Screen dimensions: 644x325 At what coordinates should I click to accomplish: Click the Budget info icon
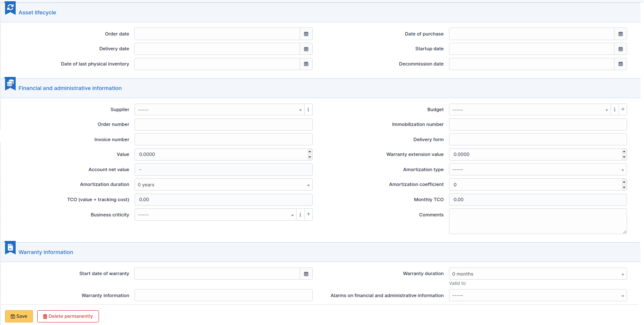click(x=614, y=109)
